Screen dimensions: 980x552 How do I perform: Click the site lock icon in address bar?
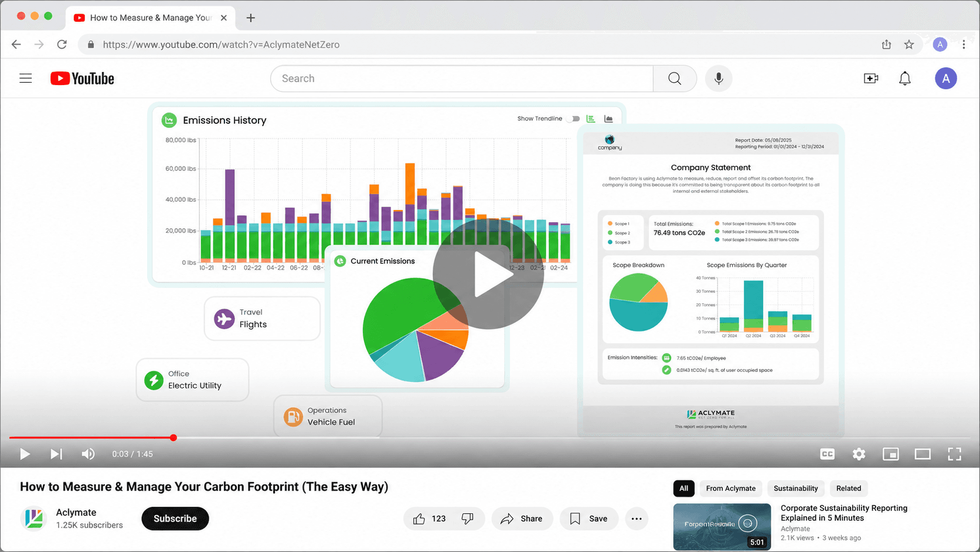click(91, 45)
